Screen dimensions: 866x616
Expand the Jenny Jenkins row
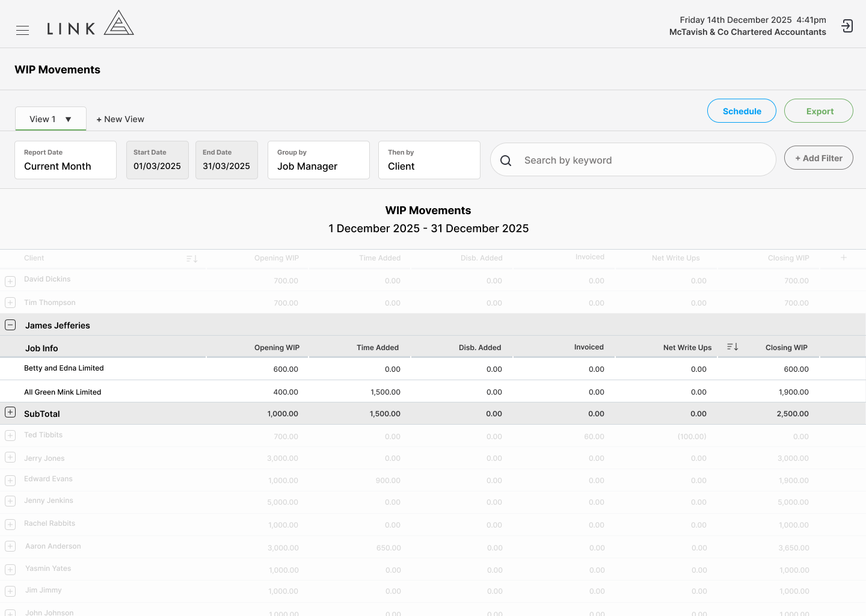[10, 501]
